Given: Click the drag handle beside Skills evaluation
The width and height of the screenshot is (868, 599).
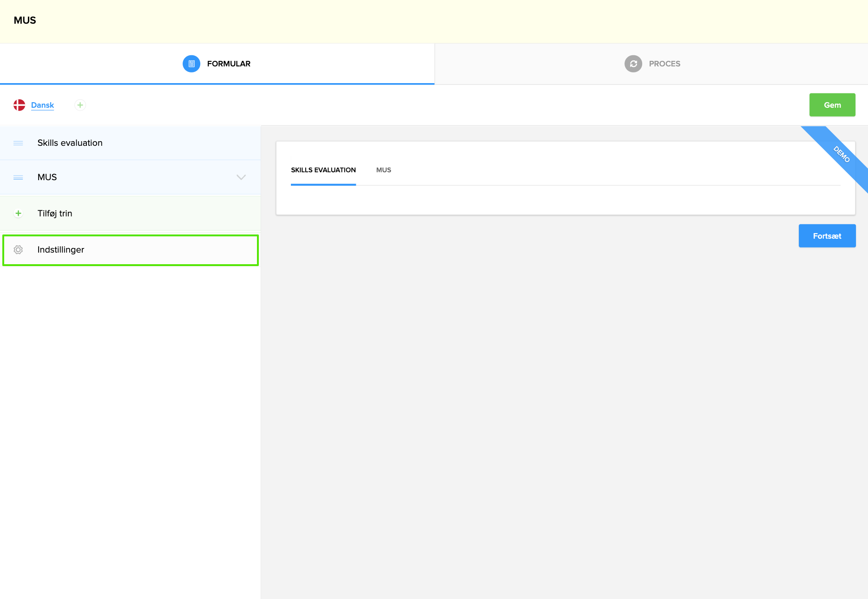Looking at the screenshot, I should click(x=18, y=143).
